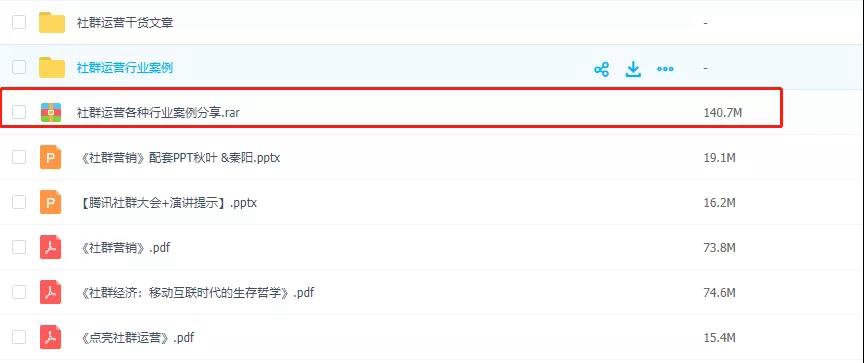Click the 腾讯社群大会 pptx file icon
This screenshot has height=363, width=864.
(51, 203)
